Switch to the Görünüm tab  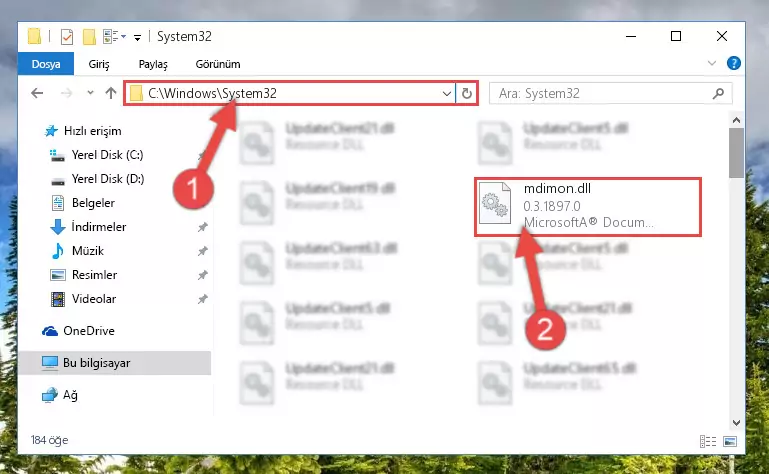pos(218,64)
